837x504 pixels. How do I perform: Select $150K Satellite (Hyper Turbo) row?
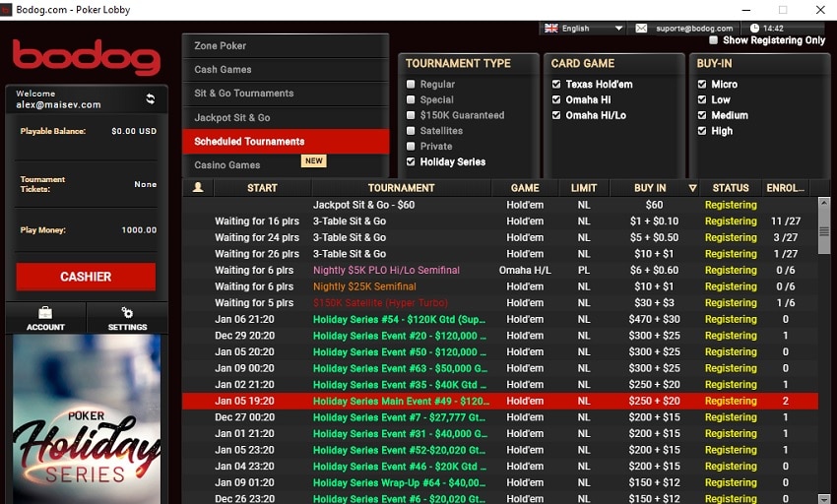pyautogui.click(x=500, y=303)
